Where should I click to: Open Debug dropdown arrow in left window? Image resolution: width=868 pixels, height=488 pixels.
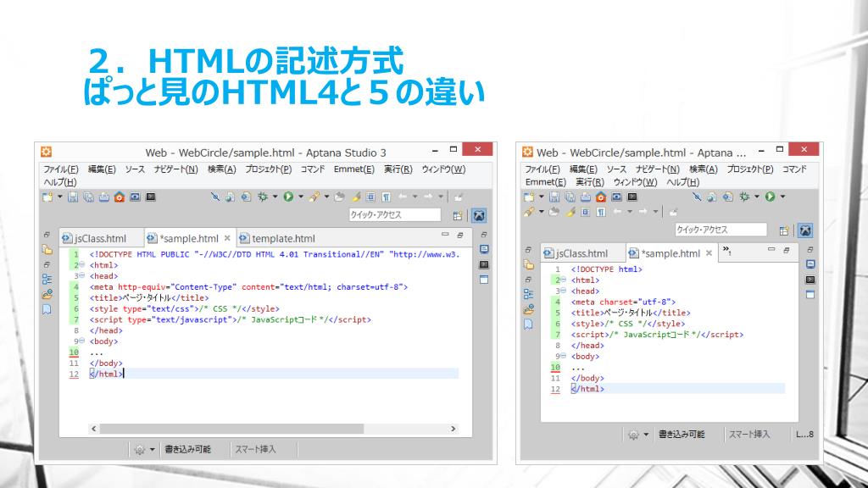click(275, 197)
